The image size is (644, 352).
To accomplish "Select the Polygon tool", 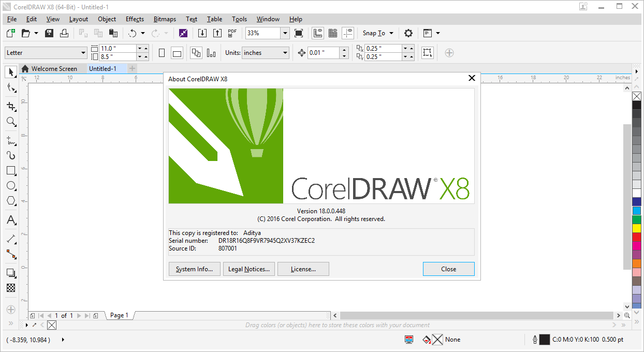I will click(x=11, y=201).
